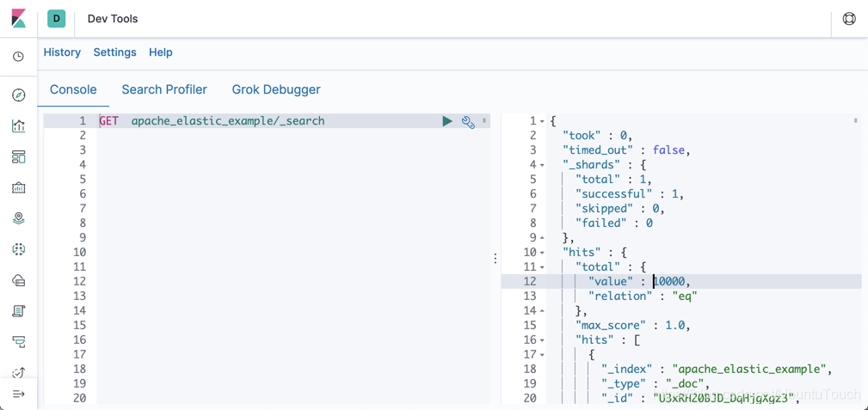Click the "failed" : 0 line
Viewport: 868px width, 410px height.
point(614,223)
